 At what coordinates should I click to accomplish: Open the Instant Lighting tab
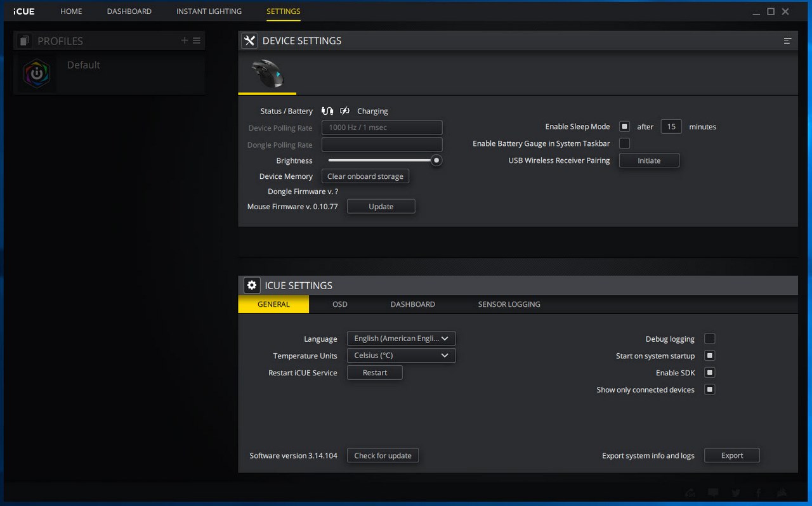(x=209, y=11)
